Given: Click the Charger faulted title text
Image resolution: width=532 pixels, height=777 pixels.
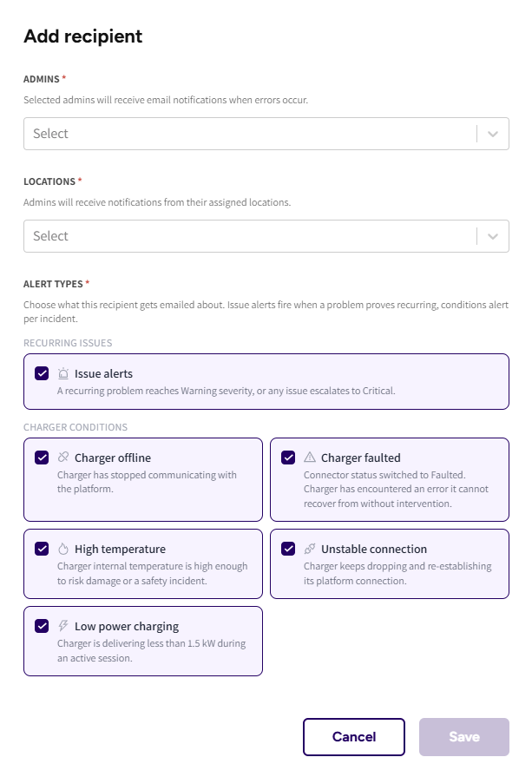Looking at the screenshot, I should coord(361,458).
